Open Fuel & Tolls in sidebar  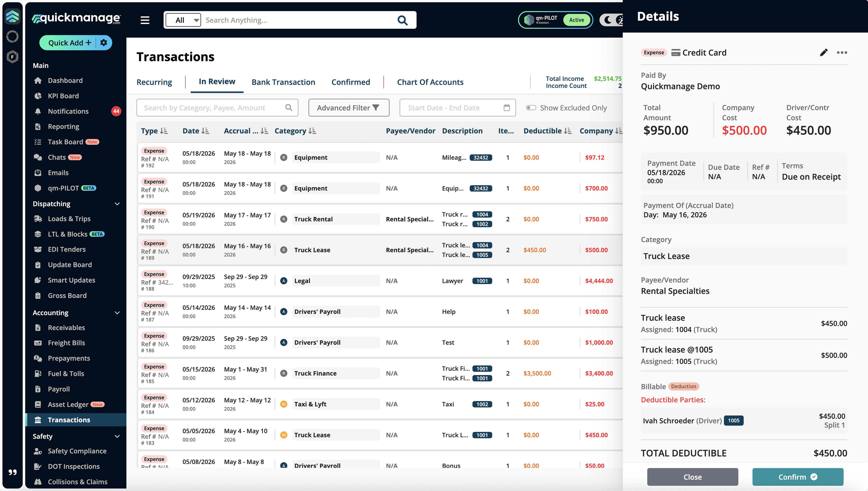[66, 374]
